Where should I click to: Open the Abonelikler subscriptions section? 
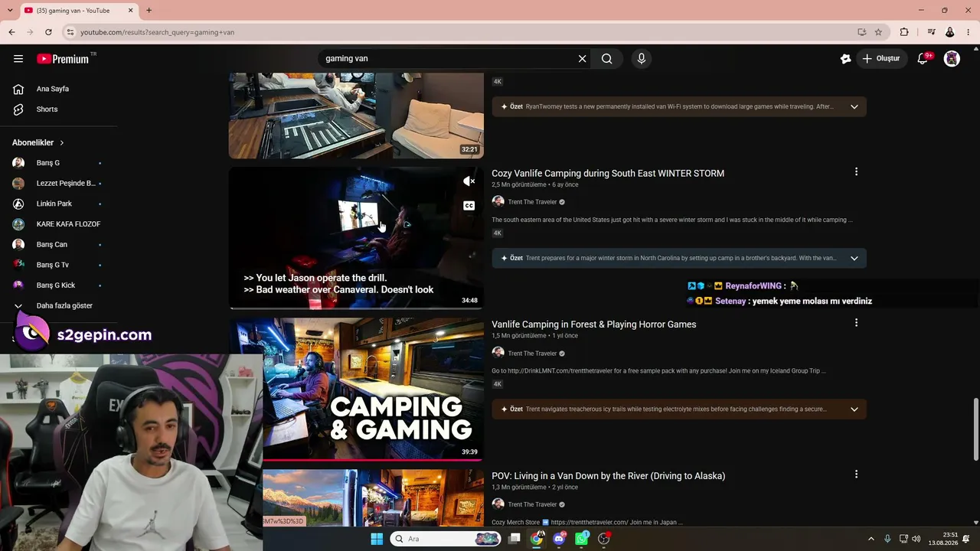click(x=38, y=143)
